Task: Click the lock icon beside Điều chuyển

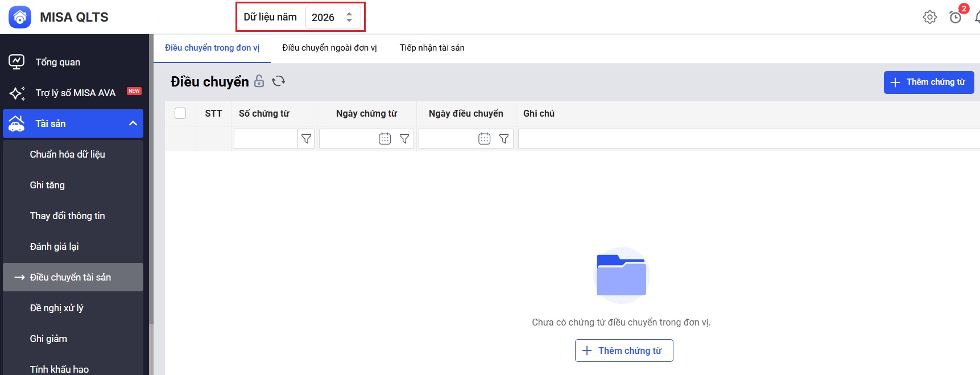Action: pyautogui.click(x=259, y=81)
